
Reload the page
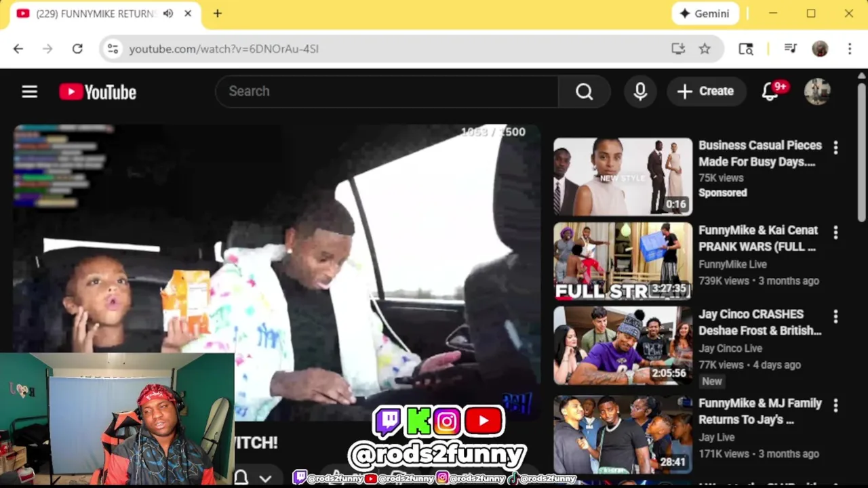coord(77,49)
